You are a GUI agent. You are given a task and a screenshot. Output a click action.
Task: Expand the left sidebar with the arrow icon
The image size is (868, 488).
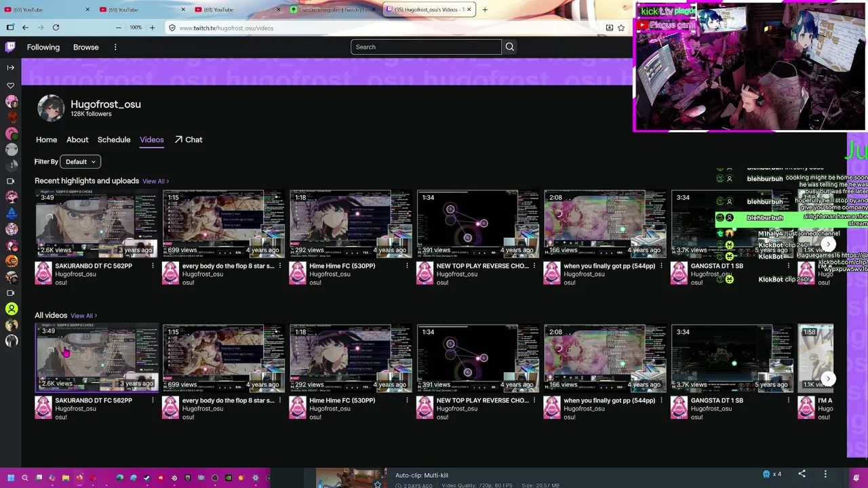tap(10, 67)
